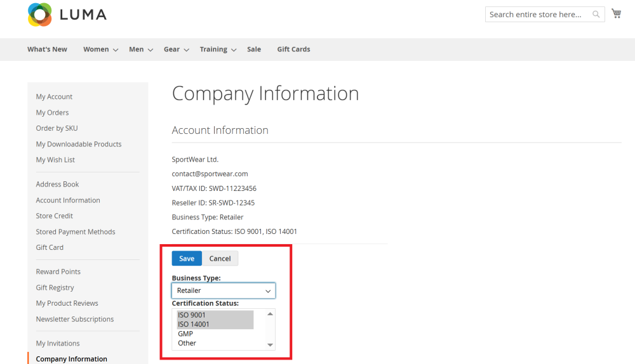The image size is (635, 364).
Task: Expand the Gear menu chevron
Action: (x=186, y=49)
